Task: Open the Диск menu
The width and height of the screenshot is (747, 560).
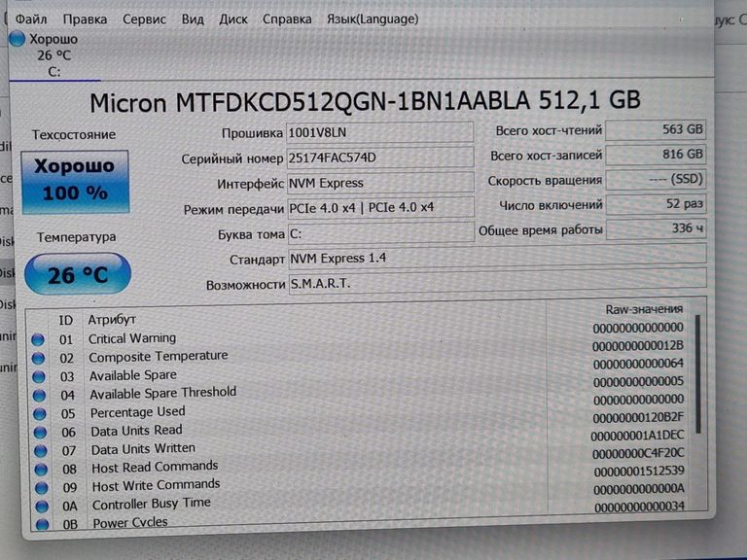Action: click(233, 19)
